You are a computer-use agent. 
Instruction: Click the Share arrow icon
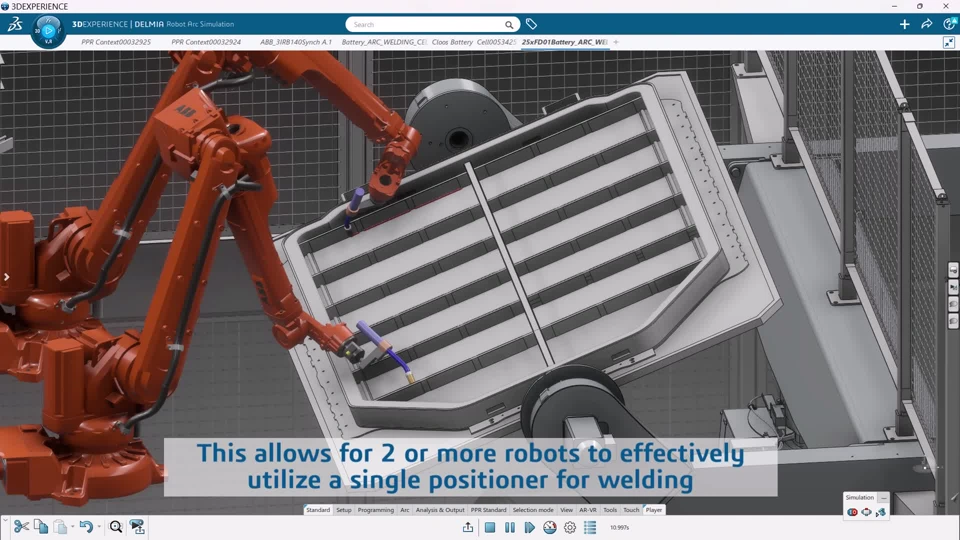pyautogui.click(x=926, y=24)
